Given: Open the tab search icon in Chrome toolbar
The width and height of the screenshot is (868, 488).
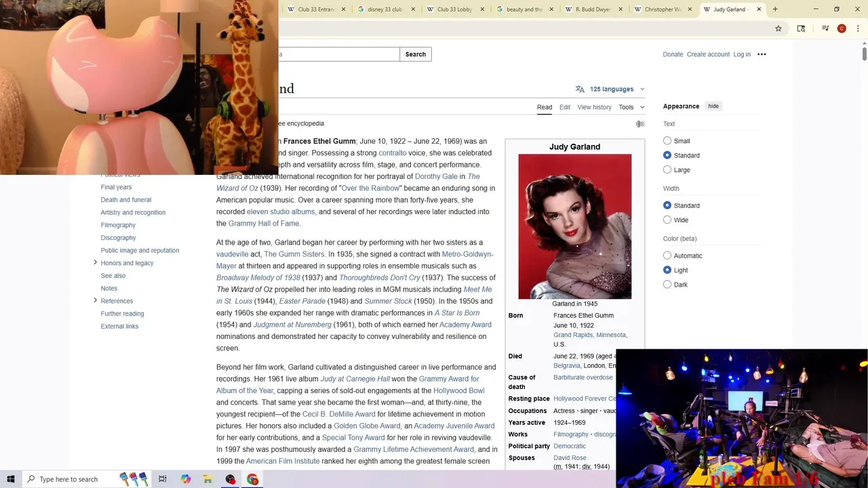Looking at the screenshot, I should tap(801, 28).
